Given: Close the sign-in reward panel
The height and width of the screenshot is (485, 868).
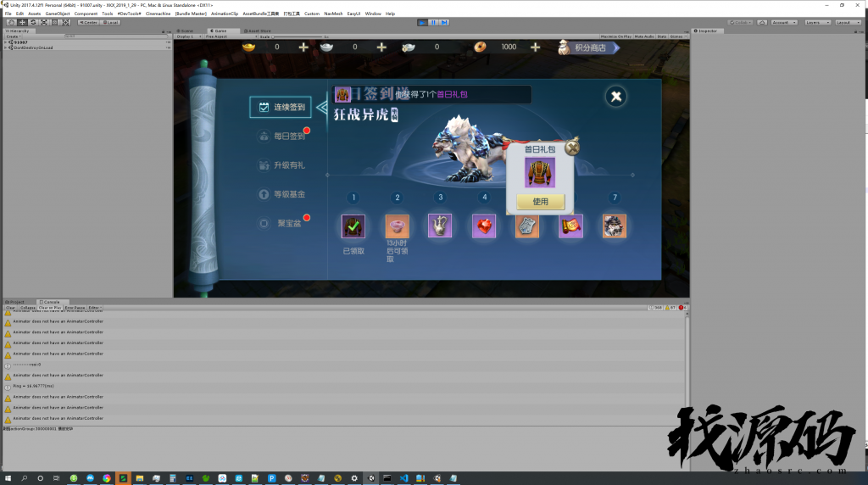Looking at the screenshot, I should point(615,97).
